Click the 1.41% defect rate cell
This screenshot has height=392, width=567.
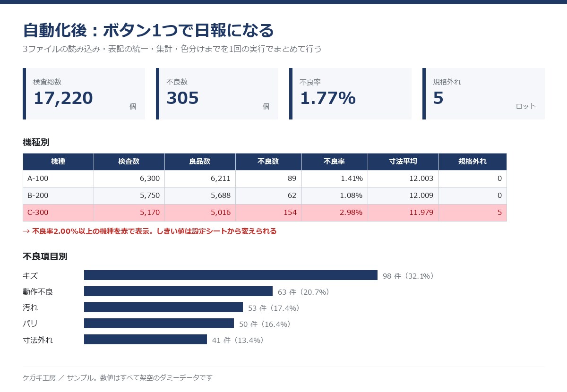point(335,179)
